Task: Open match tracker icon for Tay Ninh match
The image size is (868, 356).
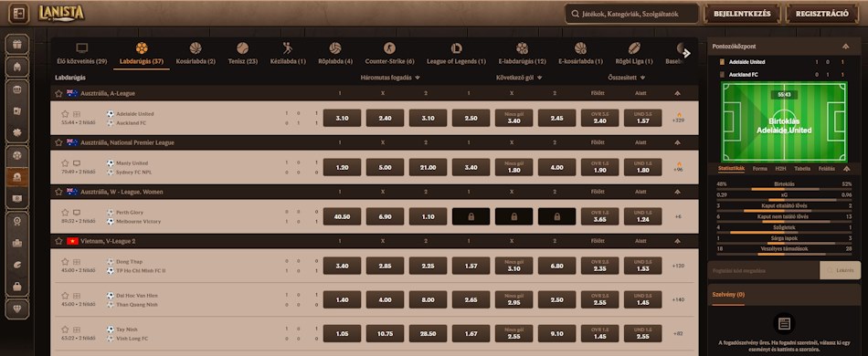Action: 77,330
